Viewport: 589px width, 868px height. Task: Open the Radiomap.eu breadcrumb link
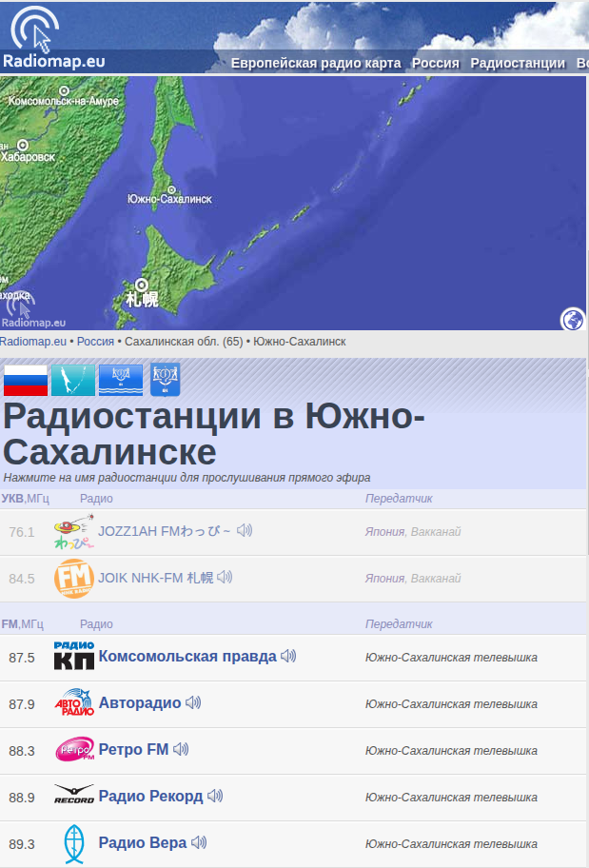[x=33, y=342]
